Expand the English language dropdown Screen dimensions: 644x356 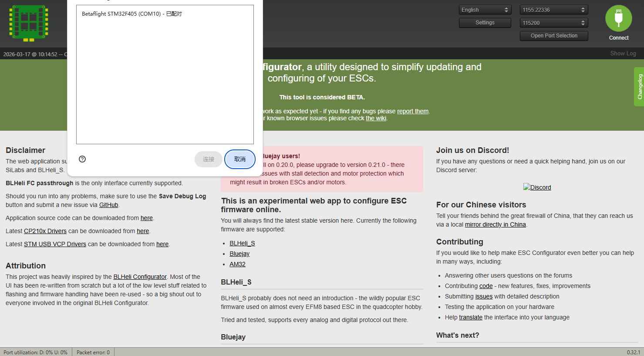485,10
